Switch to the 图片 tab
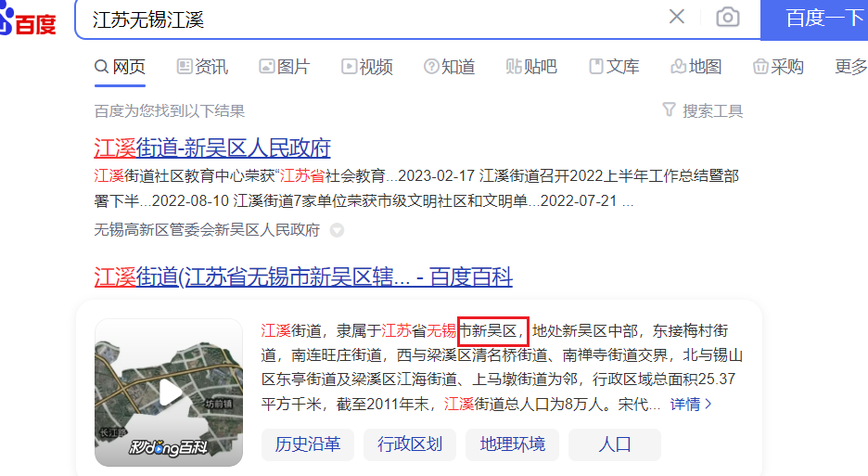868x476 pixels. (x=285, y=67)
